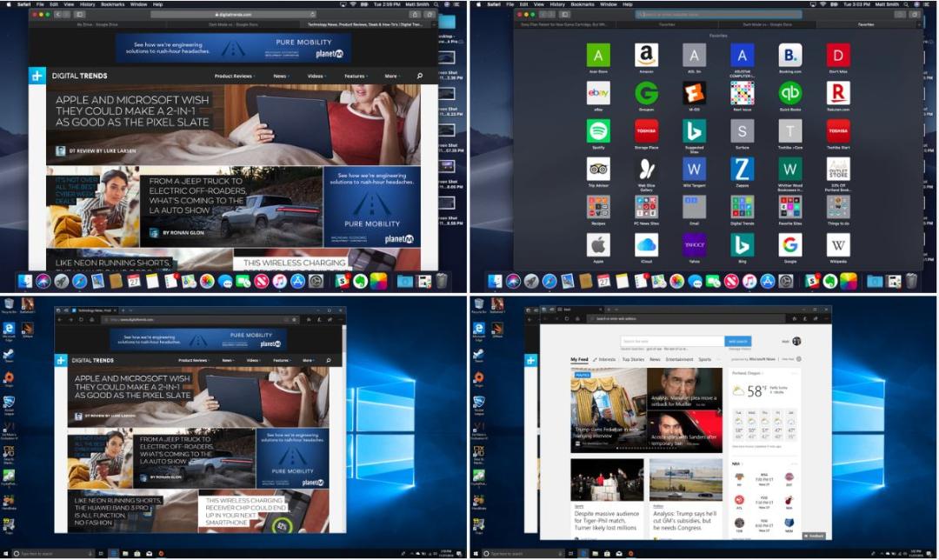Open the iCloud favorite tile

tap(646, 245)
